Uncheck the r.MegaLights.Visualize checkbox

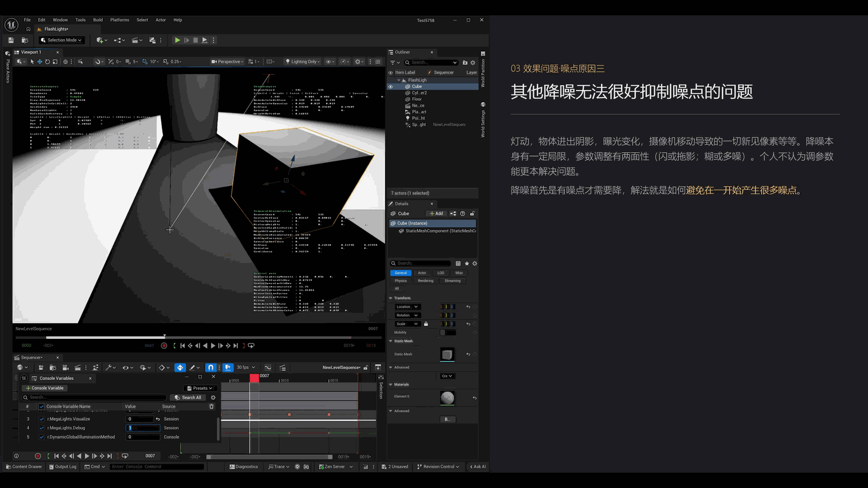tap(41, 419)
